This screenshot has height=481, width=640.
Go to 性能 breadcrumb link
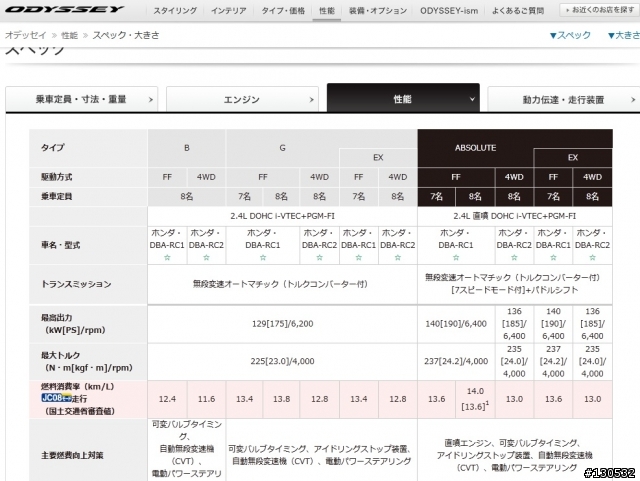click(69, 35)
